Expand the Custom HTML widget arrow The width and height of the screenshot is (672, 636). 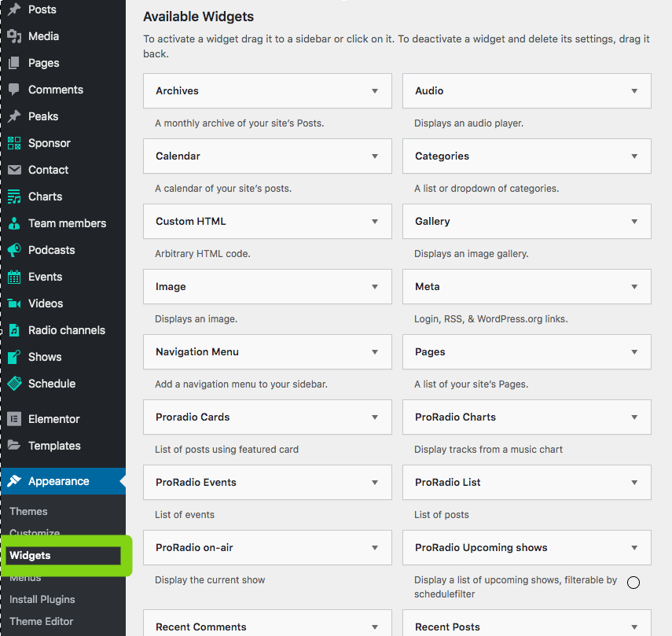click(375, 222)
